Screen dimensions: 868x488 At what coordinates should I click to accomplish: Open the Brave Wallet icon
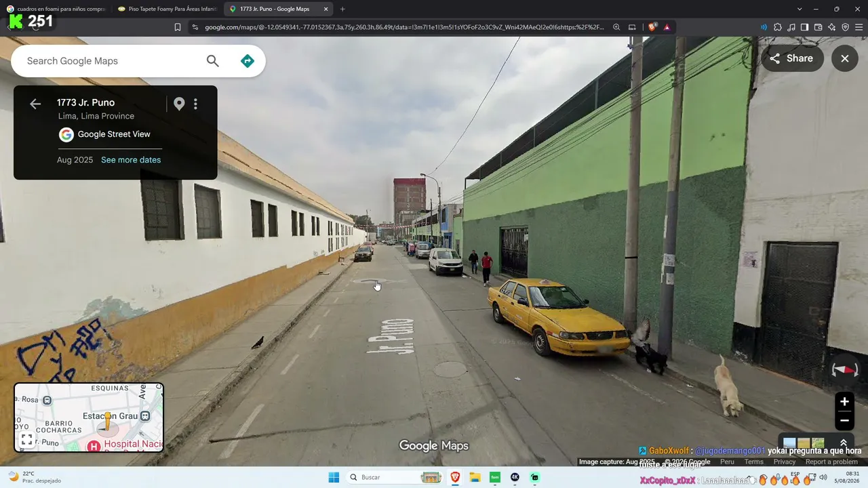pyautogui.click(x=818, y=27)
